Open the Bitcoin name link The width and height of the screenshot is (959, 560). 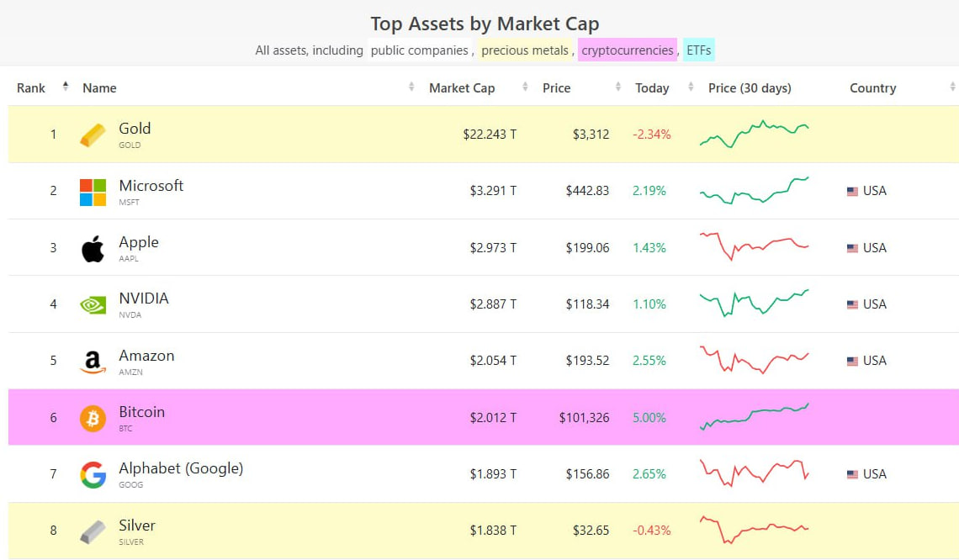tap(142, 412)
